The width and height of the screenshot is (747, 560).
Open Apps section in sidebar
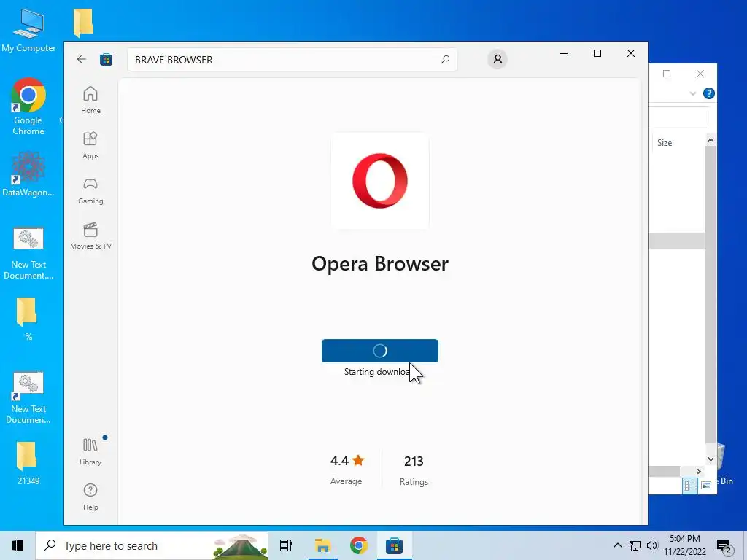click(x=90, y=145)
